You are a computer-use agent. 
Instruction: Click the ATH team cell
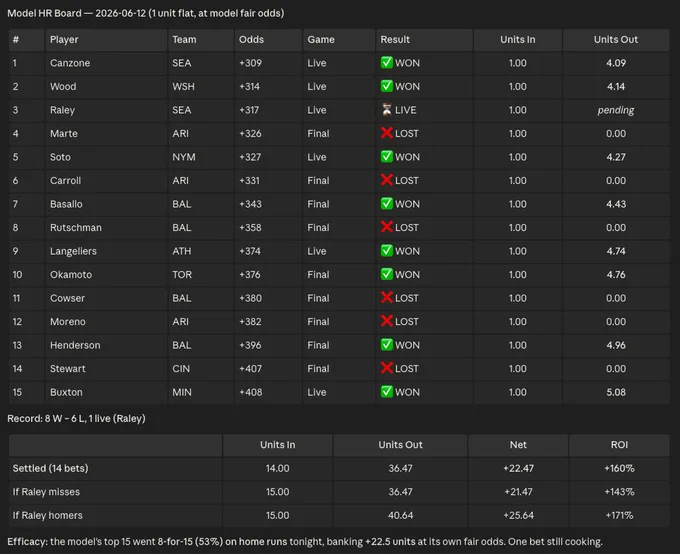pos(182,251)
